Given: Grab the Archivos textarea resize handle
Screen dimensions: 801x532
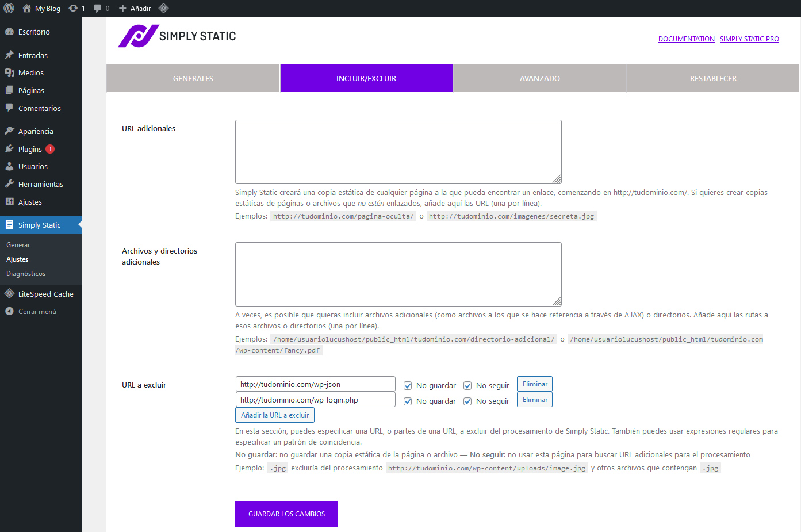Looking at the screenshot, I should 557,301.
